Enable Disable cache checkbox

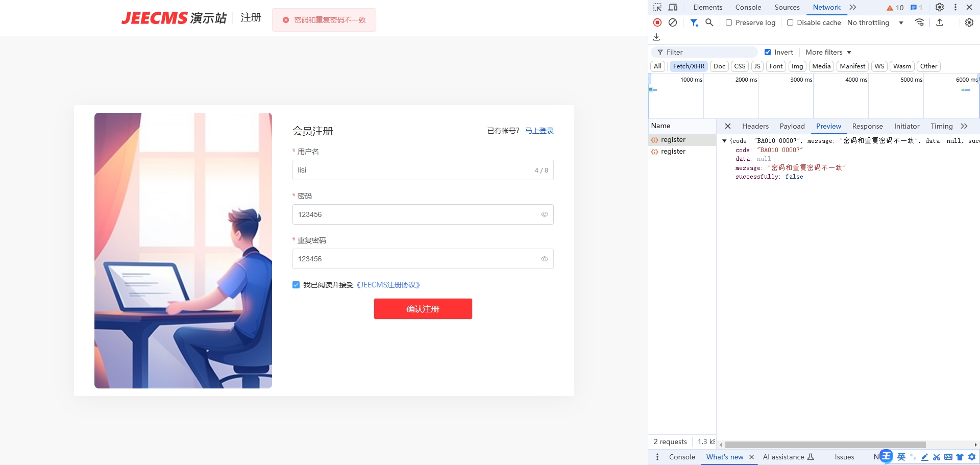point(790,22)
